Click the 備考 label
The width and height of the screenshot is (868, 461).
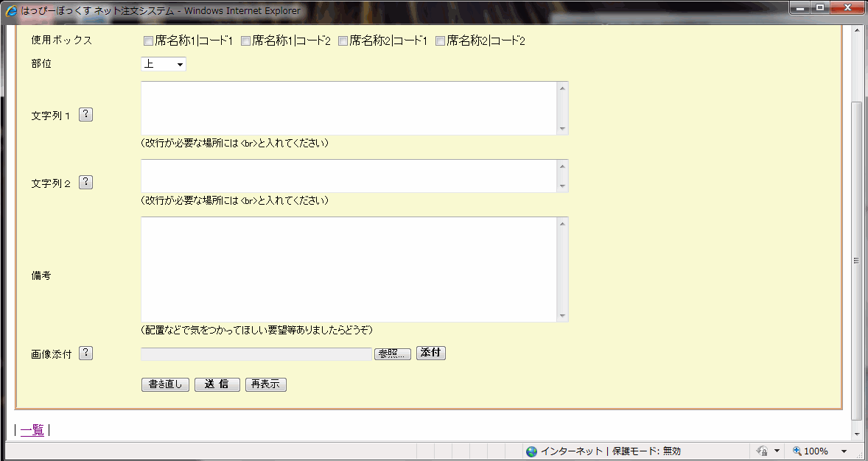point(41,275)
